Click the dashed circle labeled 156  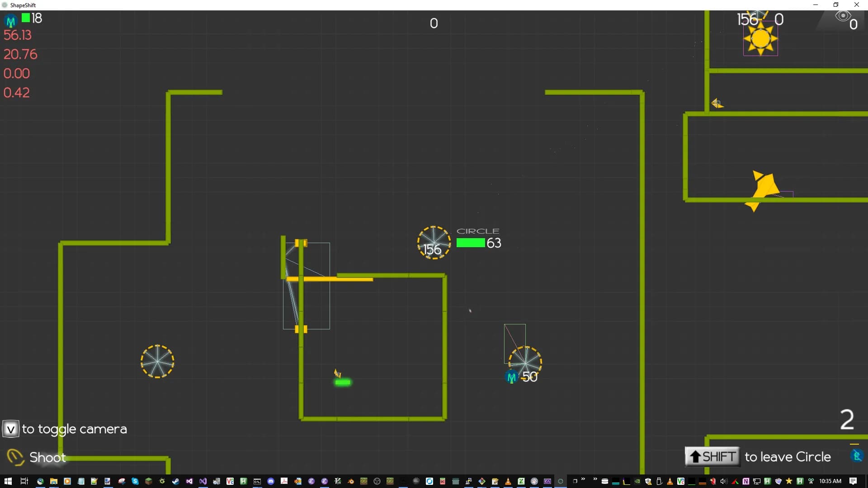[434, 243]
